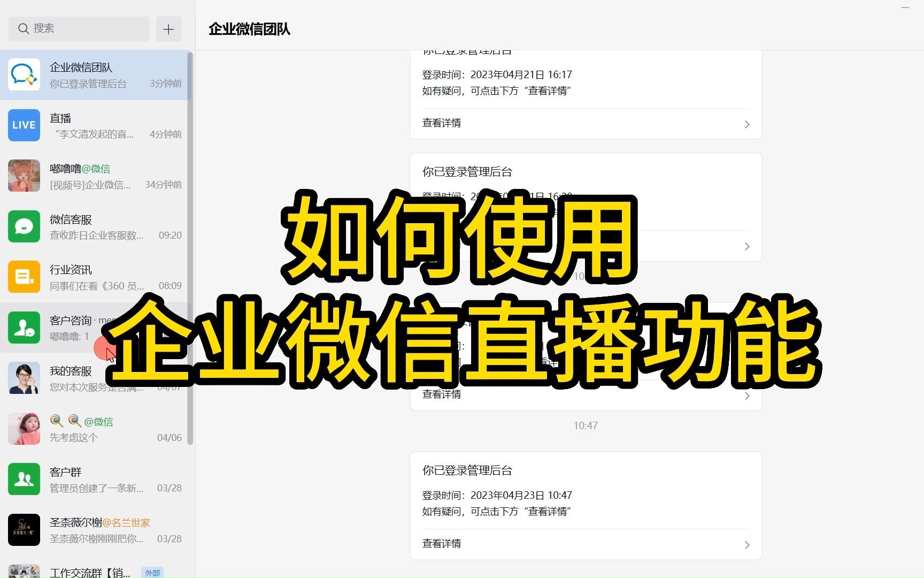
Task: Open the LIVE 直播 icon in the chat list
Action: [24, 125]
